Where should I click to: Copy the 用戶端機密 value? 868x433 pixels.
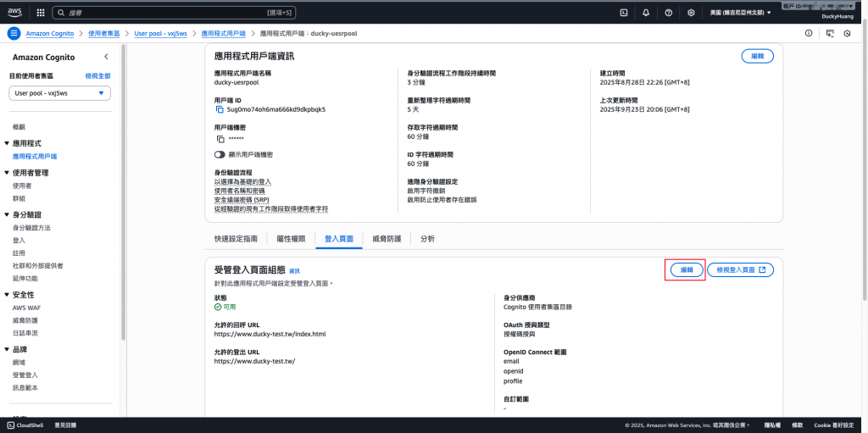[220, 138]
